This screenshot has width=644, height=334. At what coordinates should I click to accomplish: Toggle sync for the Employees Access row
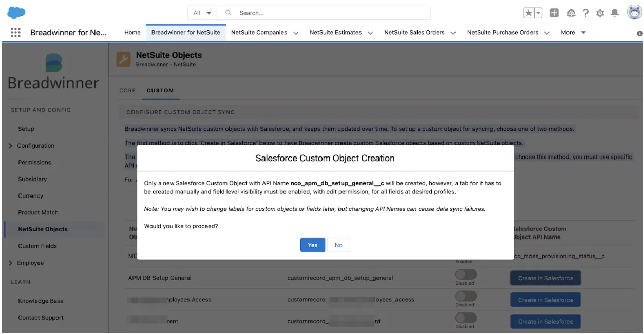click(466, 297)
